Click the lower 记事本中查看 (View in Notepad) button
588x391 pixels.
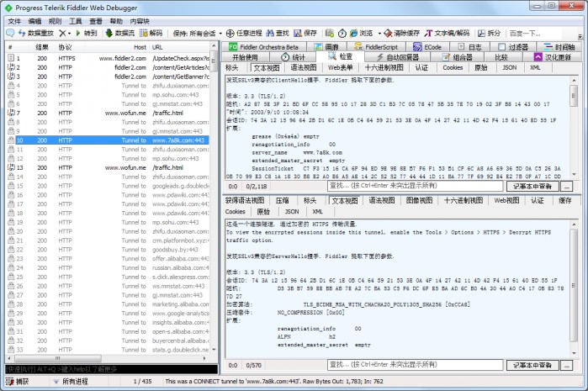[x=532, y=365]
